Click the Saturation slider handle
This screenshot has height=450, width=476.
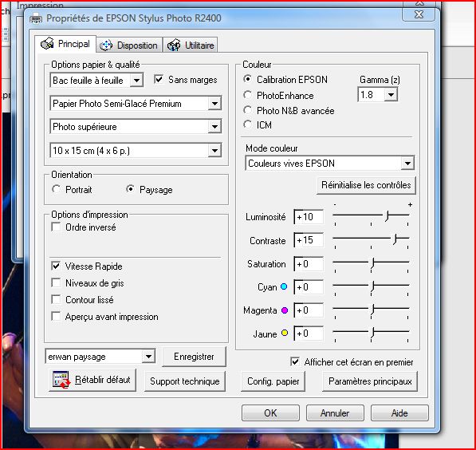372,262
